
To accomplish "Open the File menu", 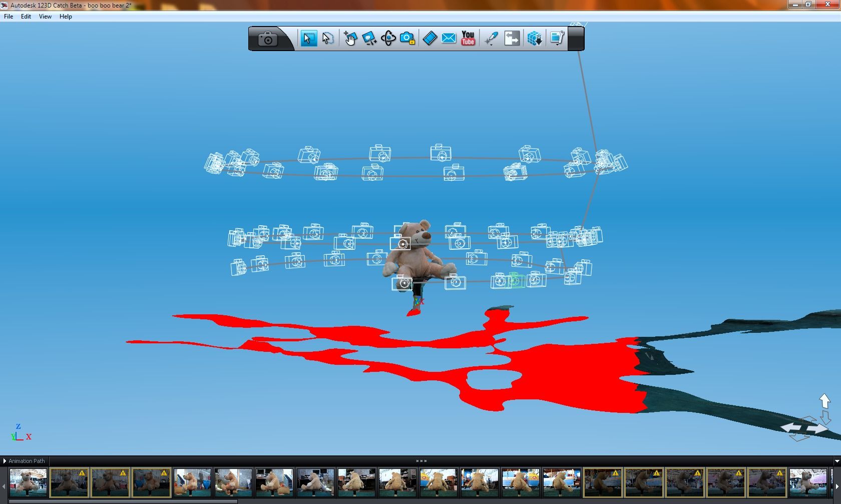I will (x=8, y=16).
